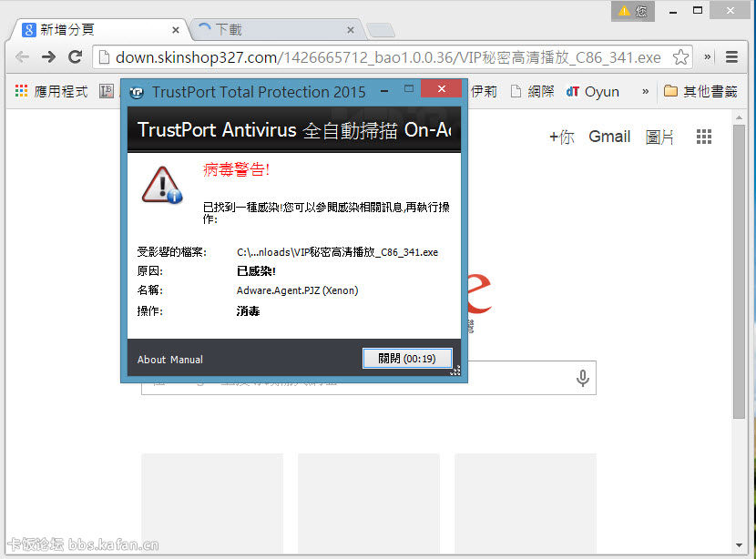
Task: Reload the current page
Action: (76, 56)
